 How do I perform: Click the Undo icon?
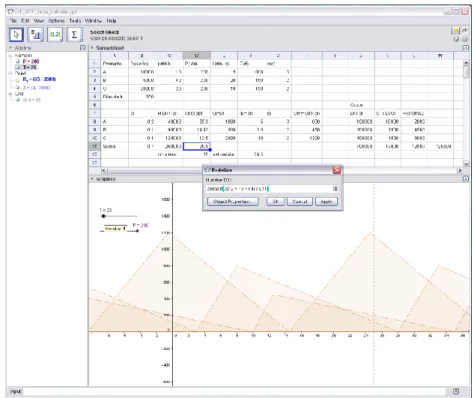click(x=455, y=31)
